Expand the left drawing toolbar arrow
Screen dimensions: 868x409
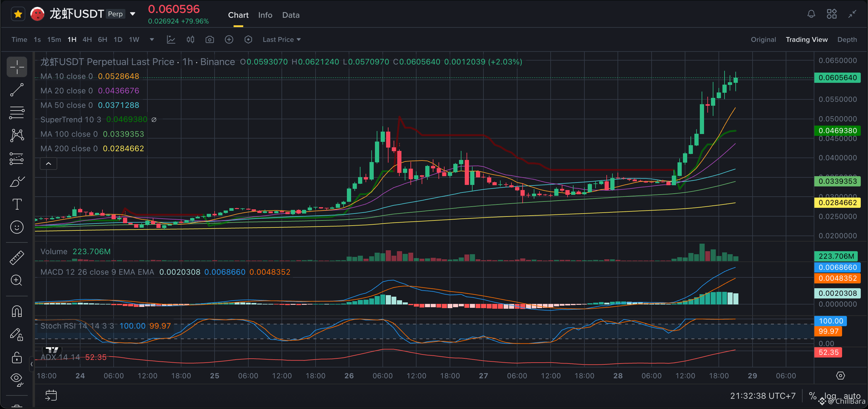pos(31,364)
